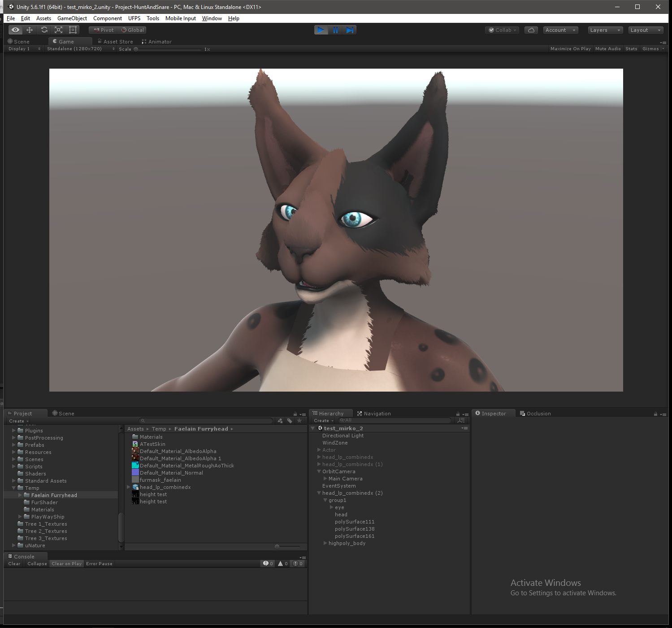The image size is (672, 628).
Task: Expand the highpoly_body hierarchy item
Action: click(325, 543)
